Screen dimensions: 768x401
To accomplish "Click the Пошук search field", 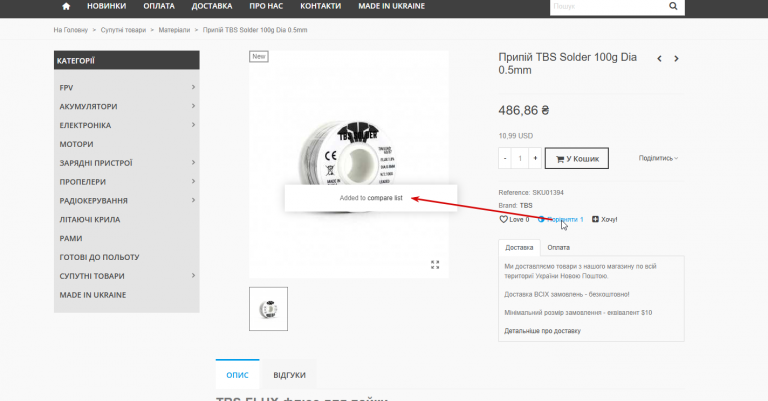I will click(607, 6).
